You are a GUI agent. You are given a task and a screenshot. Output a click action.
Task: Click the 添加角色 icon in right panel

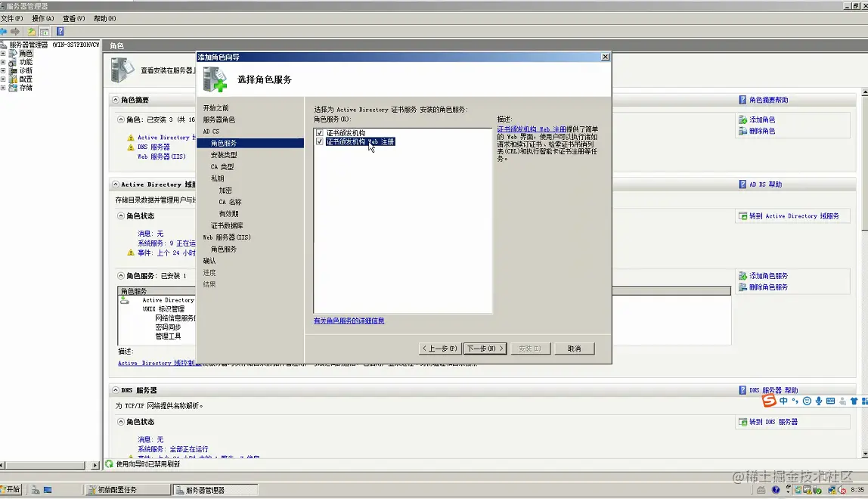pyautogui.click(x=743, y=119)
